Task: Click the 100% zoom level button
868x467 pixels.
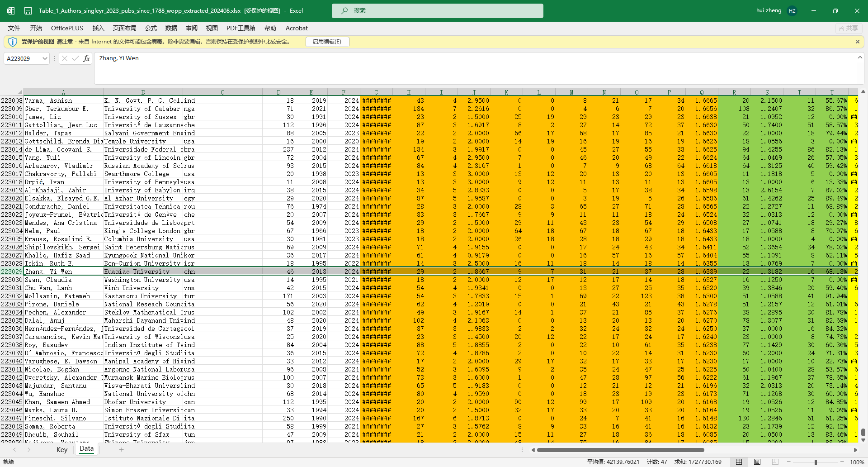Action: pos(857,462)
